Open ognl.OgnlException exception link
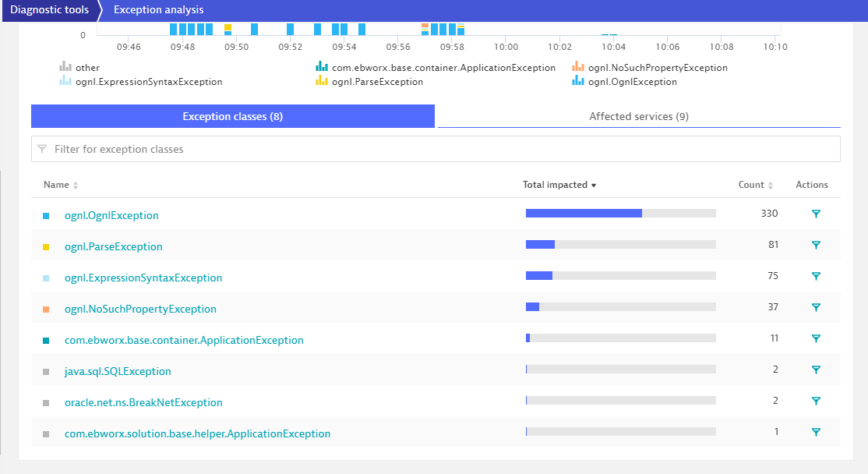The width and height of the screenshot is (868, 474). [x=111, y=215]
